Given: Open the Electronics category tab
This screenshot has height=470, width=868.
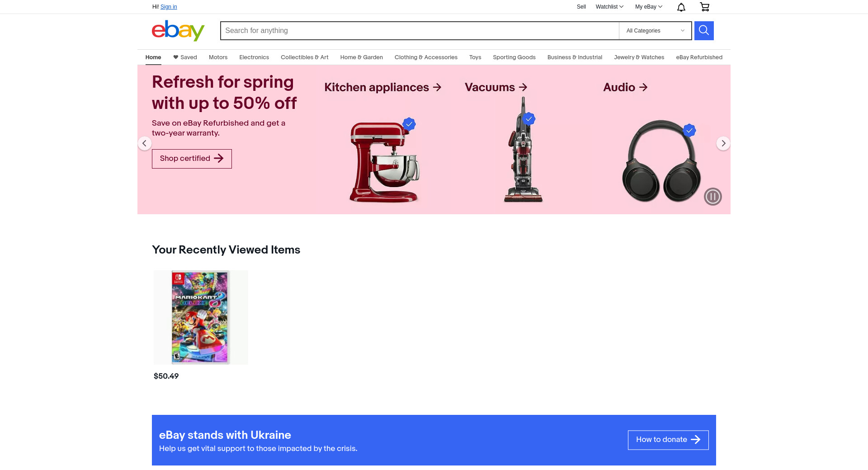Looking at the screenshot, I should [x=254, y=57].
